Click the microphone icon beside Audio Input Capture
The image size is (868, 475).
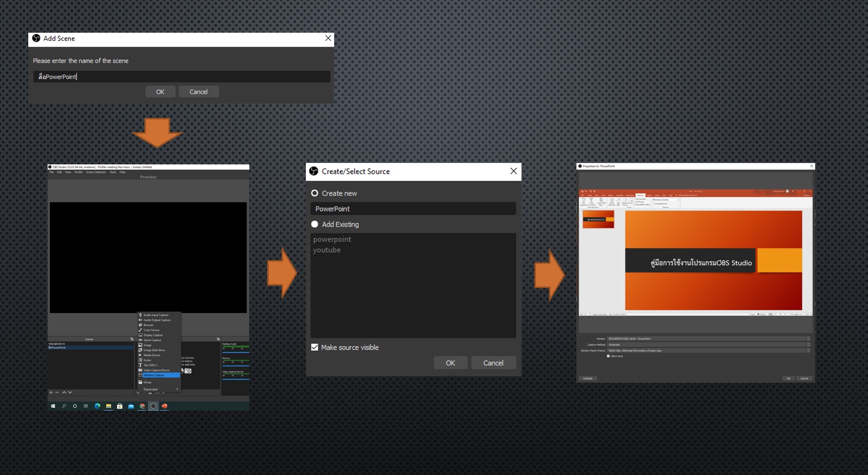click(140, 315)
